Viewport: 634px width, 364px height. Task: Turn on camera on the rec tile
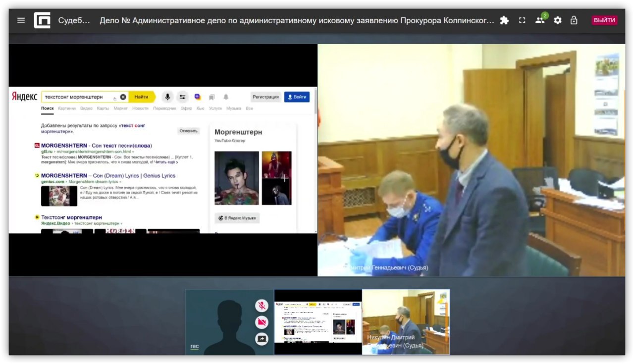pyautogui.click(x=262, y=322)
